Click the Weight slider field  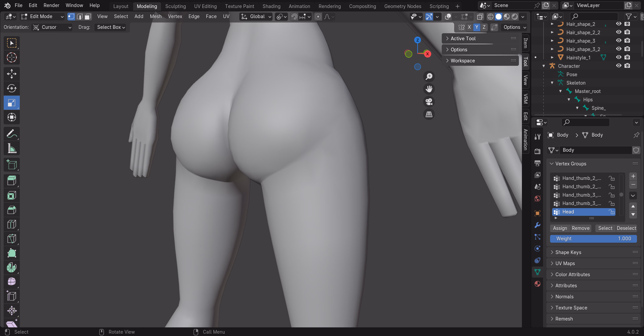[593, 239]
